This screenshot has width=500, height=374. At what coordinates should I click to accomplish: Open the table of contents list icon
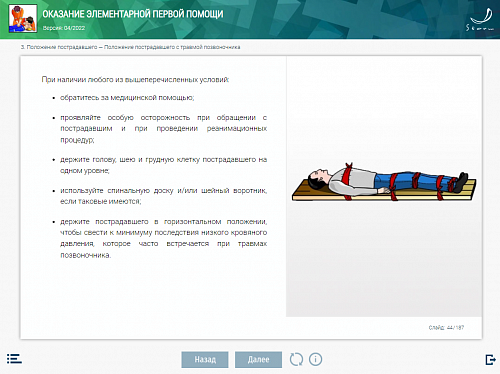pos(14,359)
